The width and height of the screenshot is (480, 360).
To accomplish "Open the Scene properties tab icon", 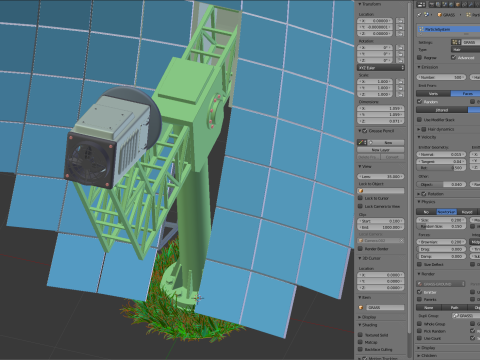I will coord(446,4).
